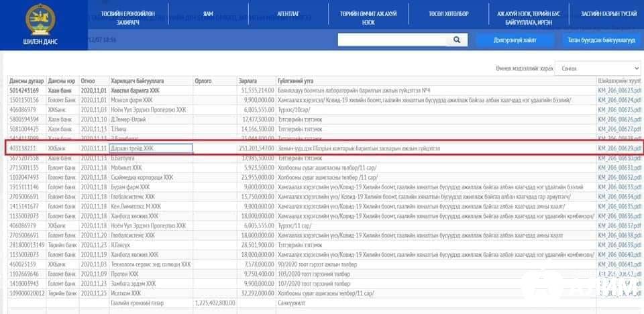Open KM_206_00627.pdf decision file link
The image size is (644, 314).
(x=620, y=129)
